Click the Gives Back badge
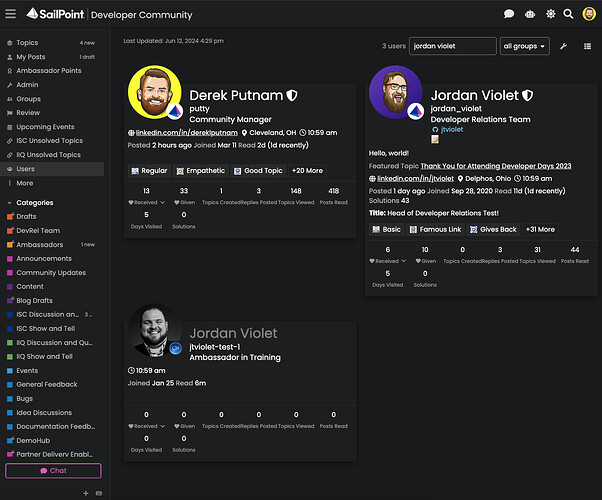602x500 pixels. click(x=493, y=229)
